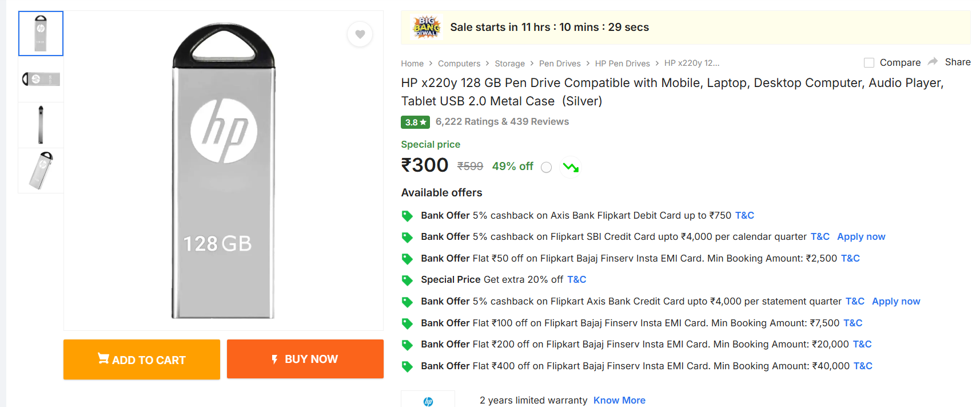View the side-profile pen drive thumbnail

pyautogui.click(x=41, y=125)
